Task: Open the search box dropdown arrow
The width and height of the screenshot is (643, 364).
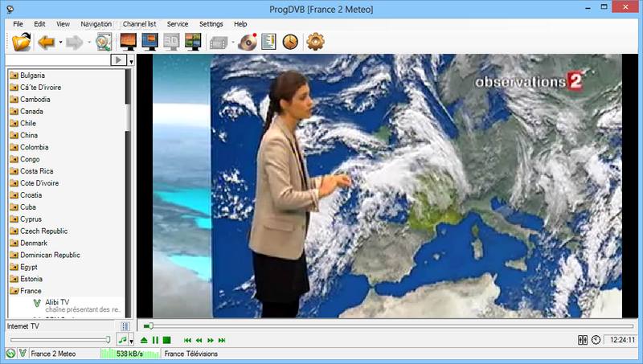Action: 131,62
